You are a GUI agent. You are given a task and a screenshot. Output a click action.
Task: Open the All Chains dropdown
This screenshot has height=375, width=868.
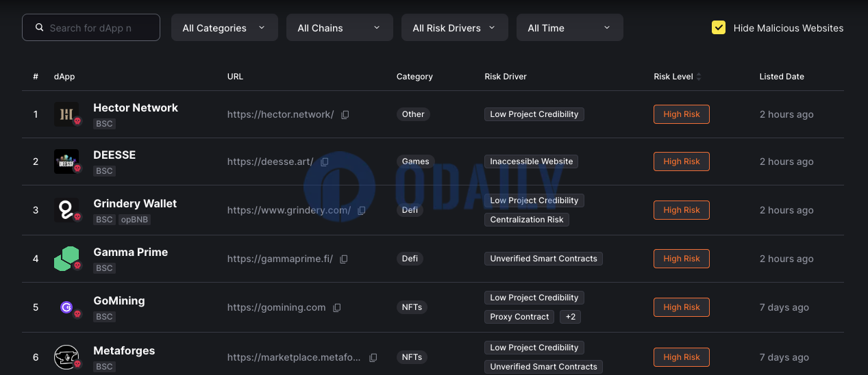(x=340, y=27)
